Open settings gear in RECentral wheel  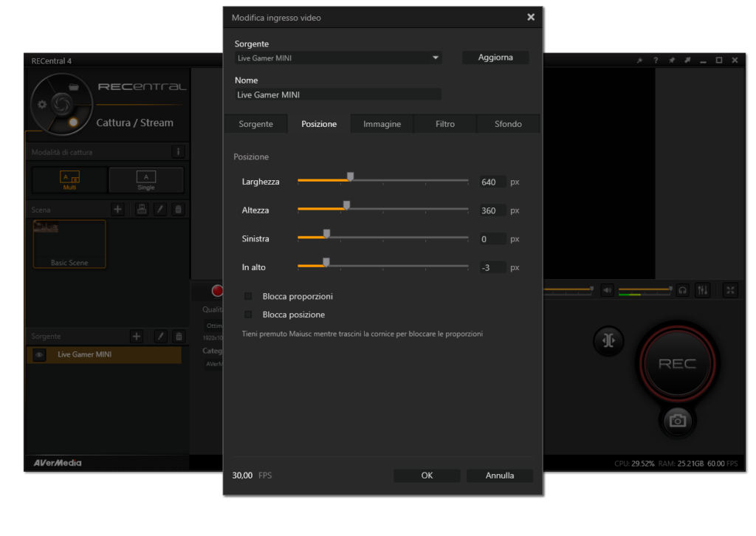[x=42, y=105]
